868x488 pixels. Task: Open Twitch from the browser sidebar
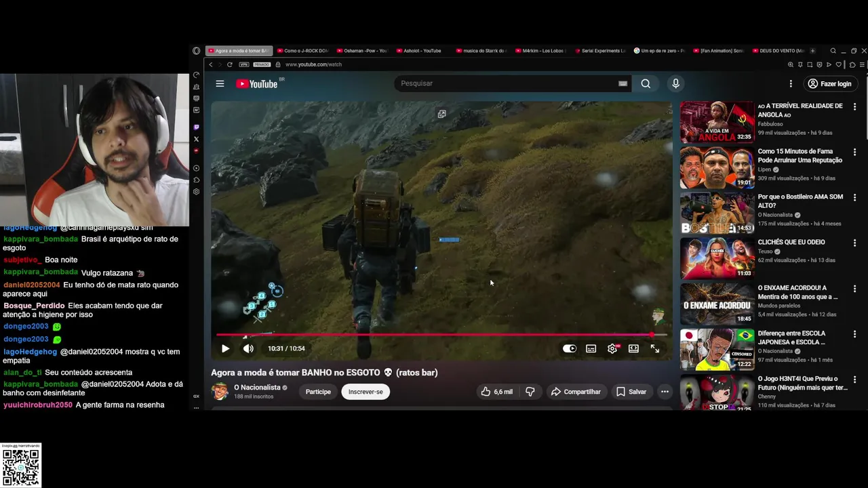click(197, 127)
